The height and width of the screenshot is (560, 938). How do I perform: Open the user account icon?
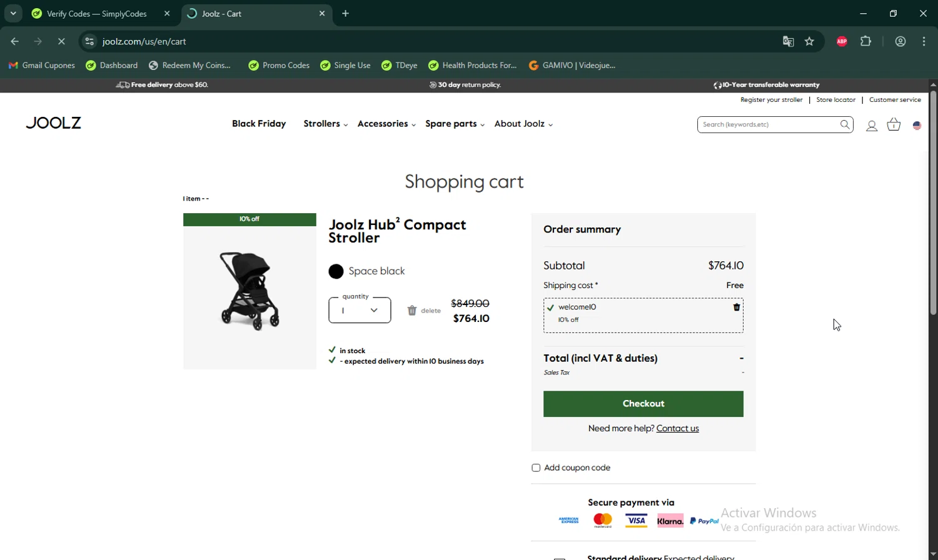click(872, 126)
